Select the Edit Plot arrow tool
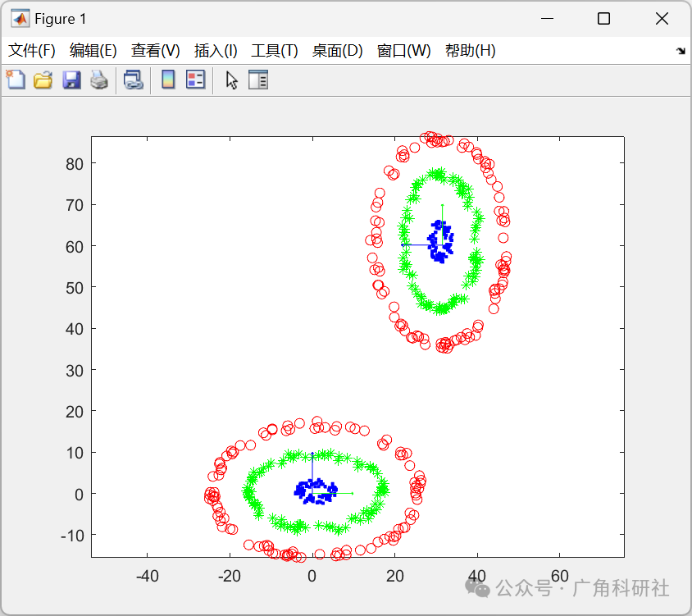The height and width of the screenshot is (616, 692). click(231, 80)
